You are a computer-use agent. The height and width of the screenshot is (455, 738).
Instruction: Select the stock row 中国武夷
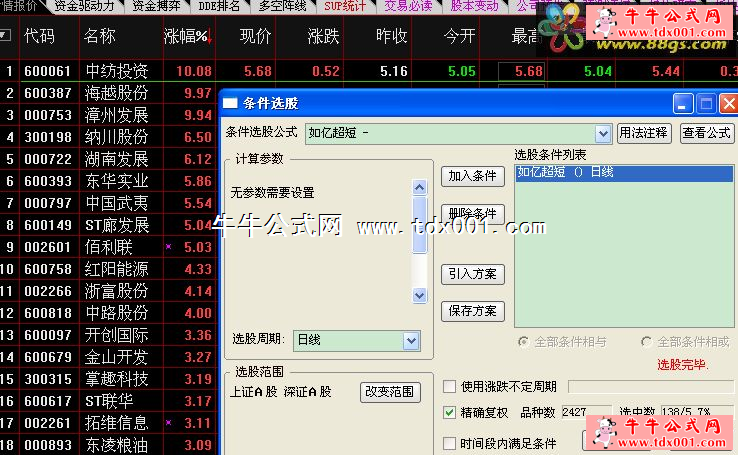tap(117, 203)
